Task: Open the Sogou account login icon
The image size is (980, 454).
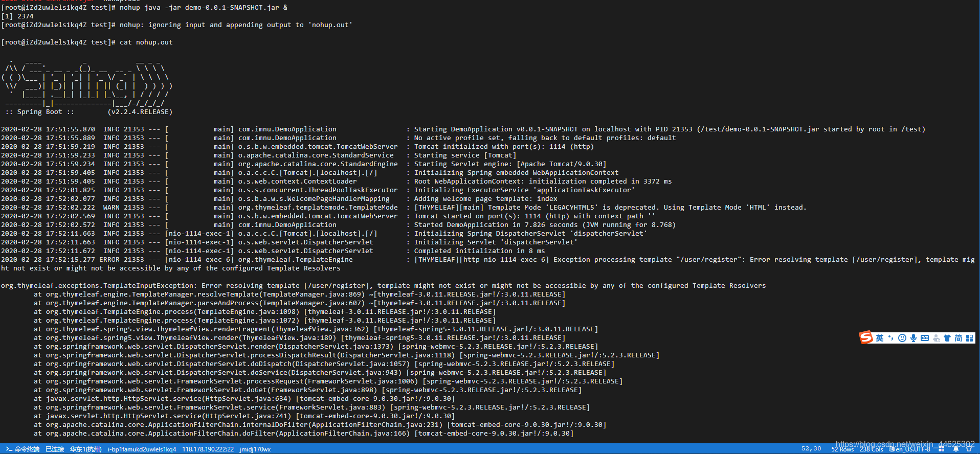Action: click(936, 338)
